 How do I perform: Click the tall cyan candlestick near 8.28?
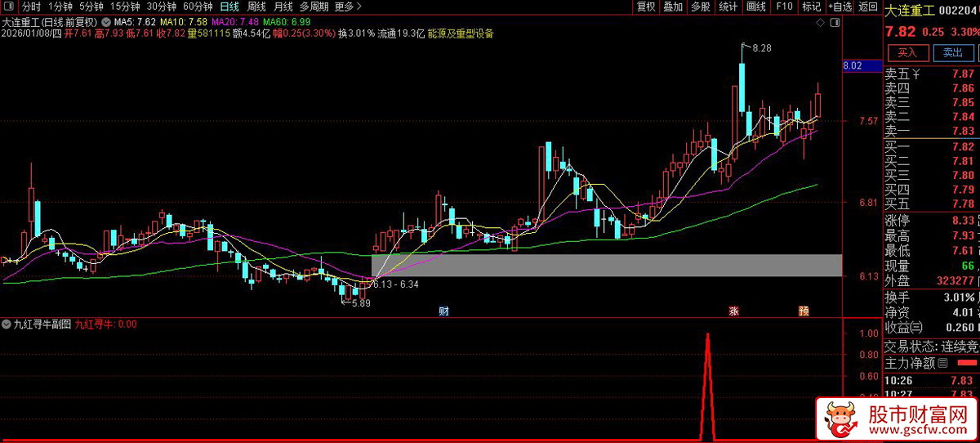(x=742, y=87)
